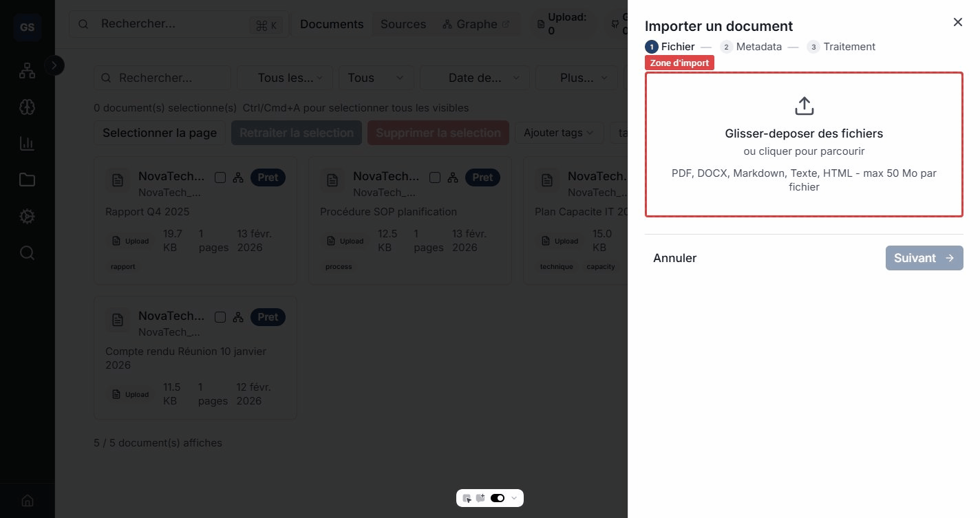Click the home icon at the sidebar bottom

[x=27, y=500]
